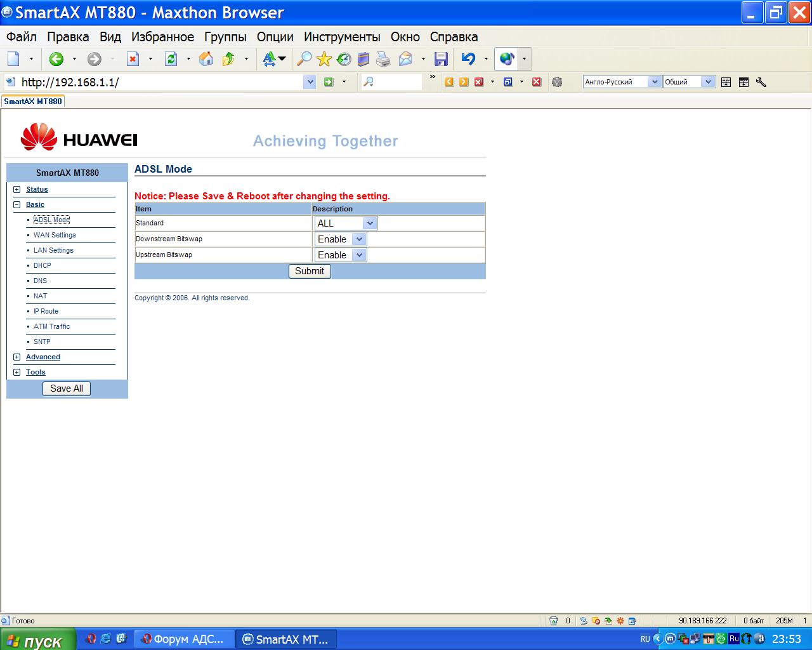Select the SmartAX MT880 browser tab
The height and width of the screenshot is (650, 812).
[x=33, y=101]
